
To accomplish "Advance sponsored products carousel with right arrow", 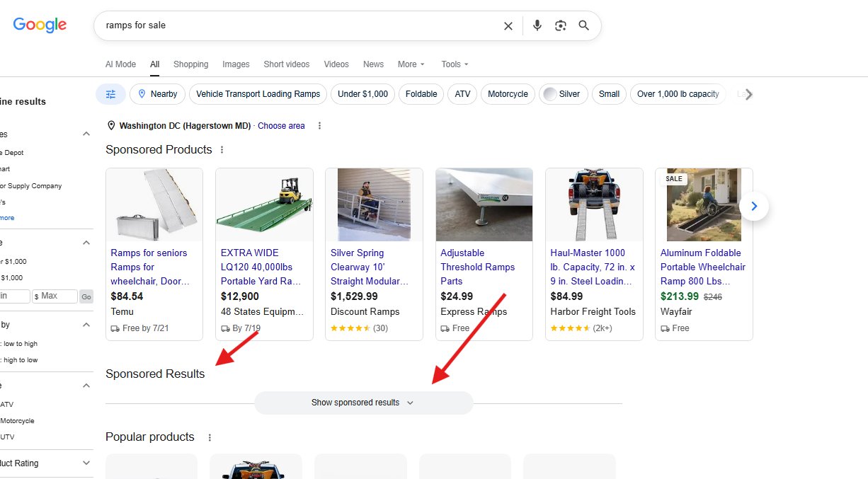I will pos(754,206).
